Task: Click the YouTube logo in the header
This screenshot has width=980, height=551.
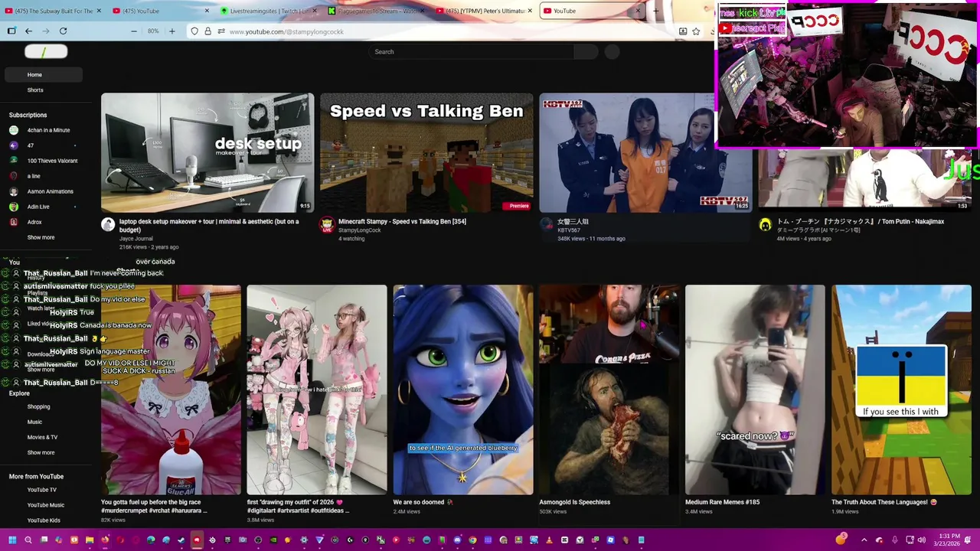Action: click(x=46, y=51)
